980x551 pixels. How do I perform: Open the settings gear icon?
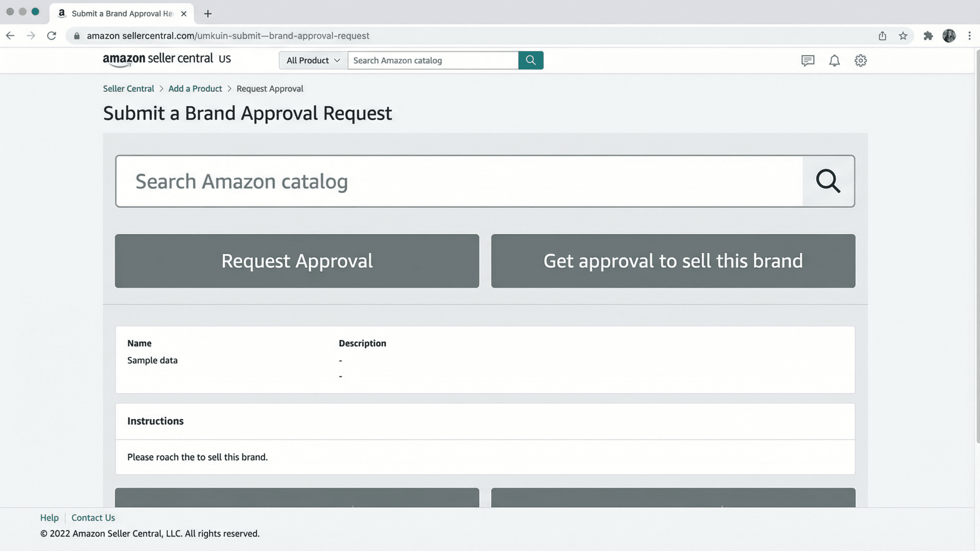point(860,60)
